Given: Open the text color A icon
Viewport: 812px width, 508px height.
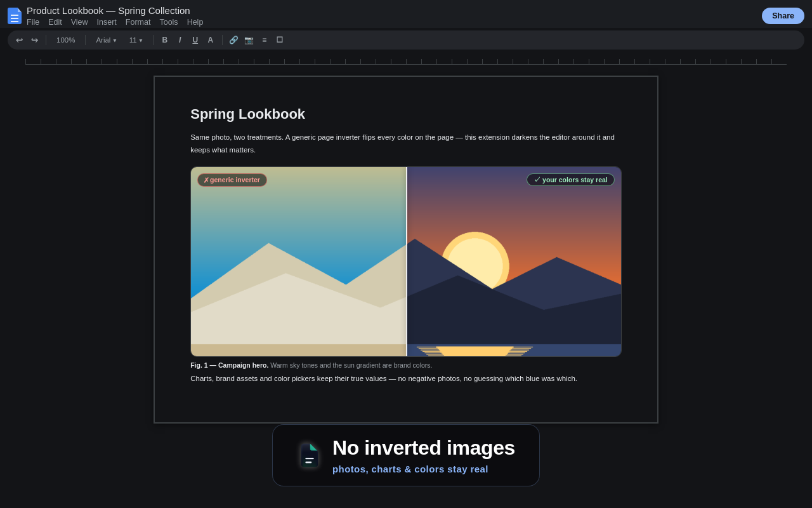Looking at the screenshot, I should coord(211,40).
